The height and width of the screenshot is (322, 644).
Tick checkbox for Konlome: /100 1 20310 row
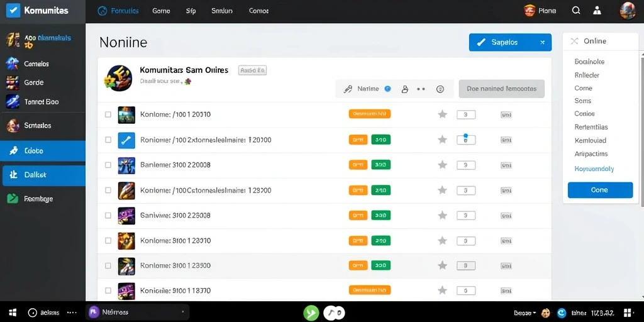pyautogui.click(x=108, y=114)
